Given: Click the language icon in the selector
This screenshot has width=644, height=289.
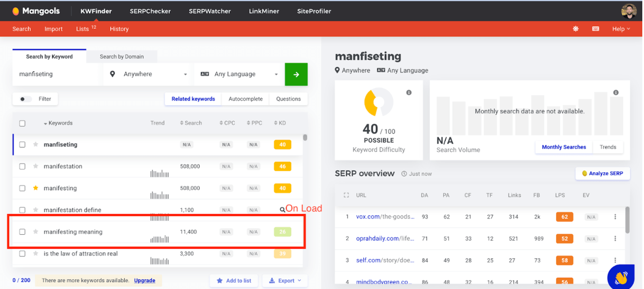Looking at the screenshot, I should pos(205,74).
